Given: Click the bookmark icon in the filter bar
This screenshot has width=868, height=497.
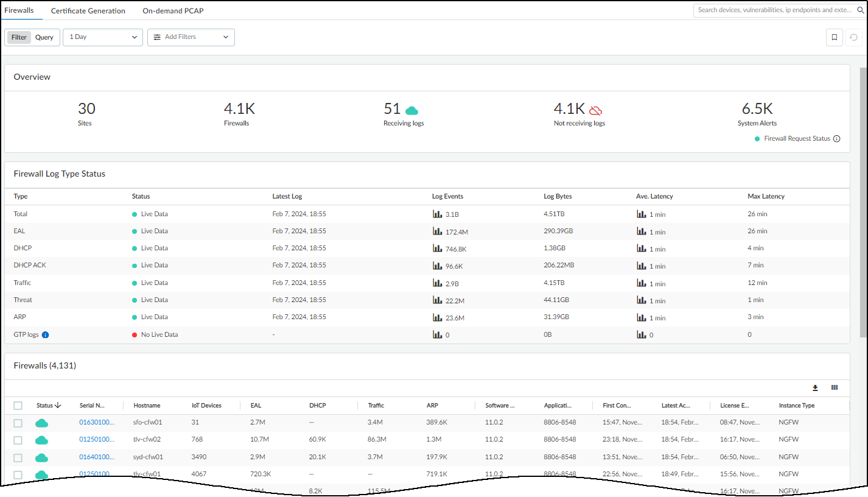Looking at the screenshot, I should point(835,37).
